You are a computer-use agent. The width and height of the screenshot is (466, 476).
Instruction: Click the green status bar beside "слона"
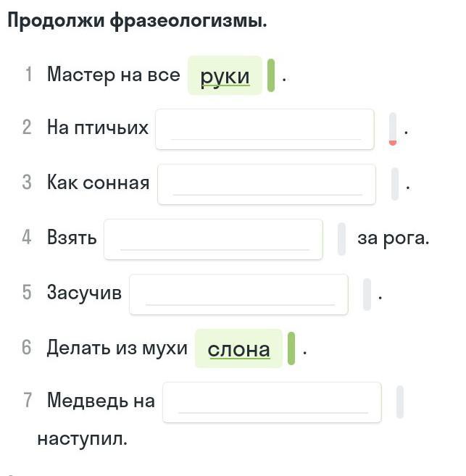(x=291, y=348)
